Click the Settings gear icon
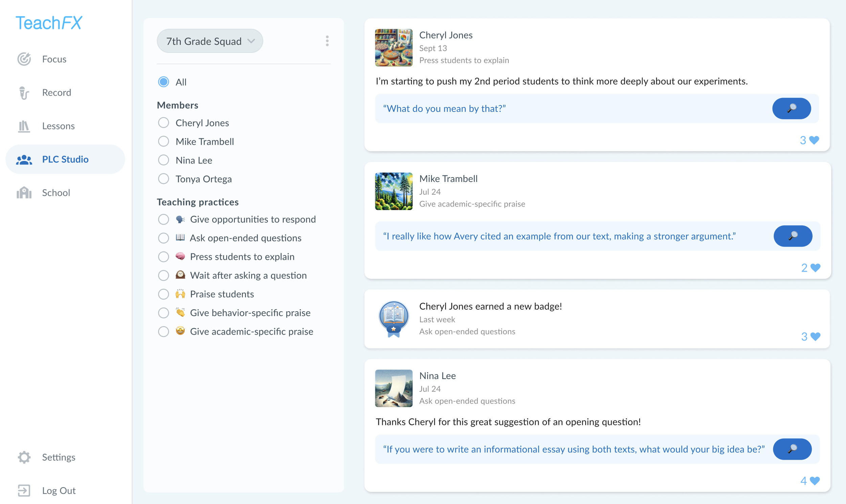This screenshot has width=846, height=504. pos(24,457)
